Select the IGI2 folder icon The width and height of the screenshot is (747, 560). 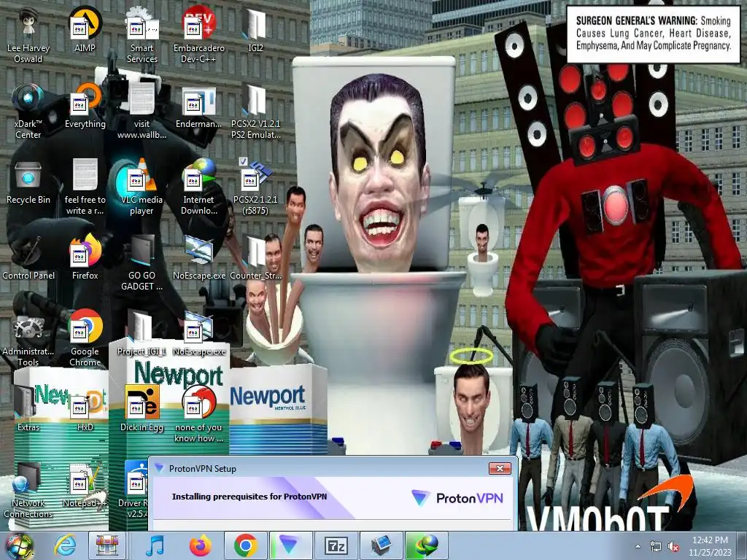255,29
